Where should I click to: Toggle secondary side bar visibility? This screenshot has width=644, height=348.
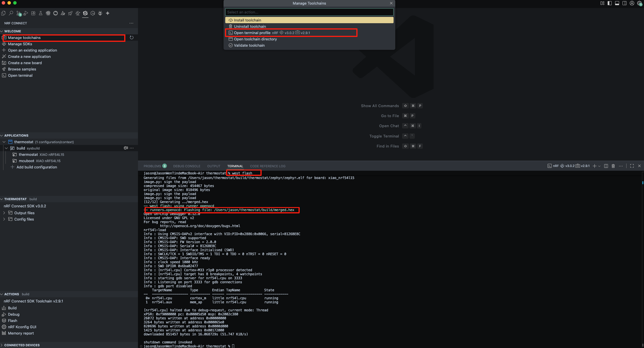click(x=625, y=3)
